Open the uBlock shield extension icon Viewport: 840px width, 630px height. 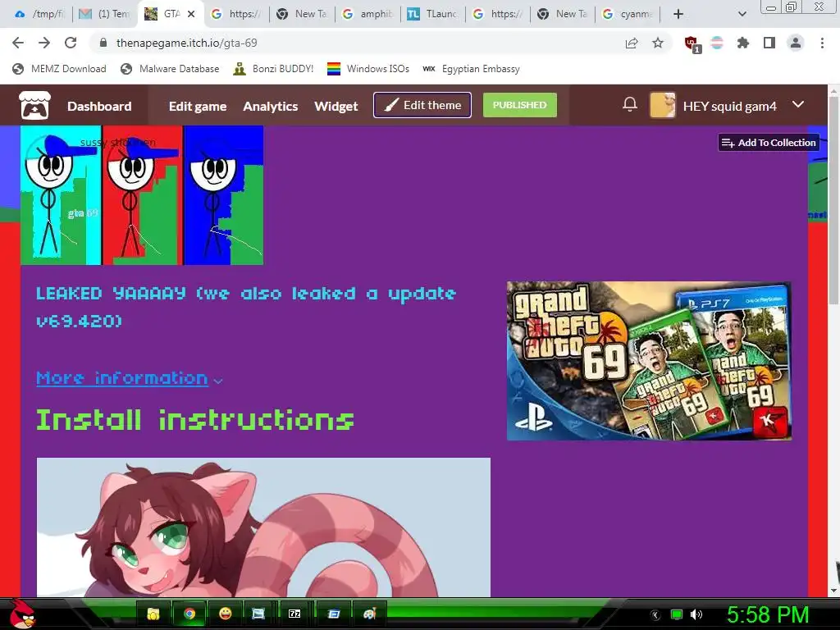point(692,44)
